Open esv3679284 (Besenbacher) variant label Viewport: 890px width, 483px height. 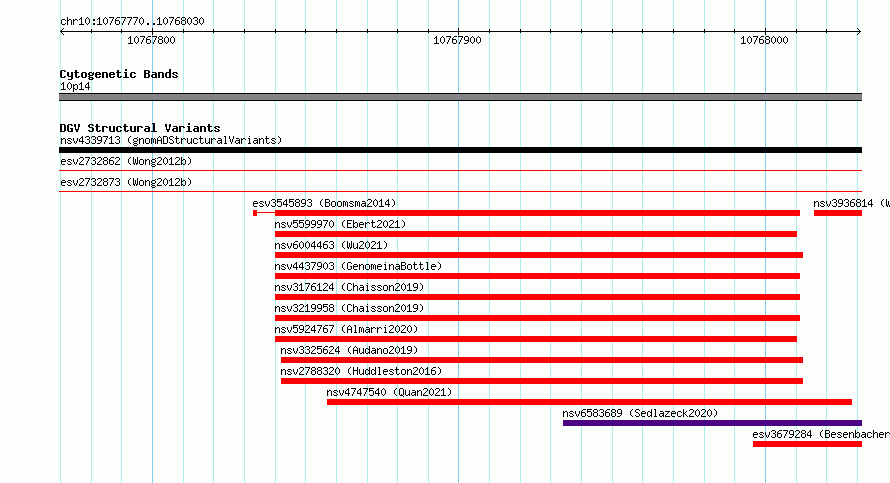821,434
